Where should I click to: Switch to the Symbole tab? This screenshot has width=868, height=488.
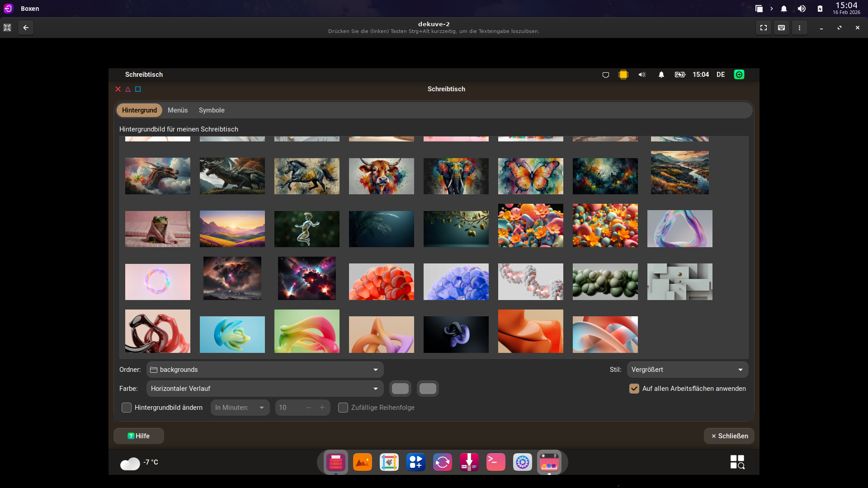[x=212, y=110]
